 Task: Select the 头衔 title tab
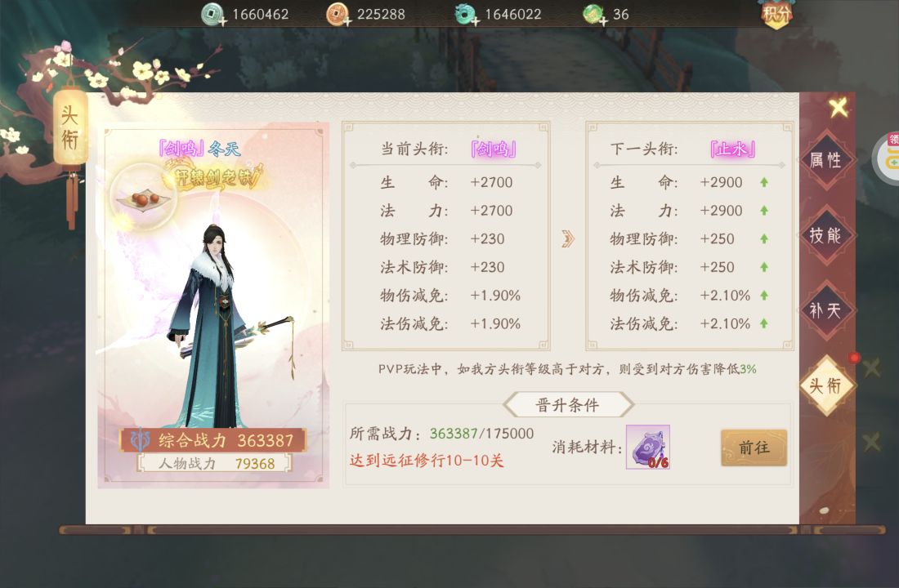(x=826, y=385)
